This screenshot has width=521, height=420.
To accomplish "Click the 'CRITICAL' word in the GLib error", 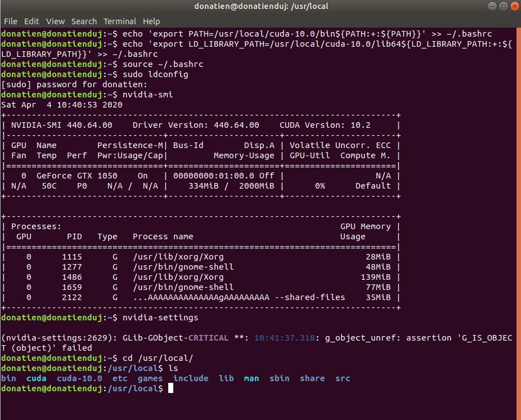I will [208, 338].
